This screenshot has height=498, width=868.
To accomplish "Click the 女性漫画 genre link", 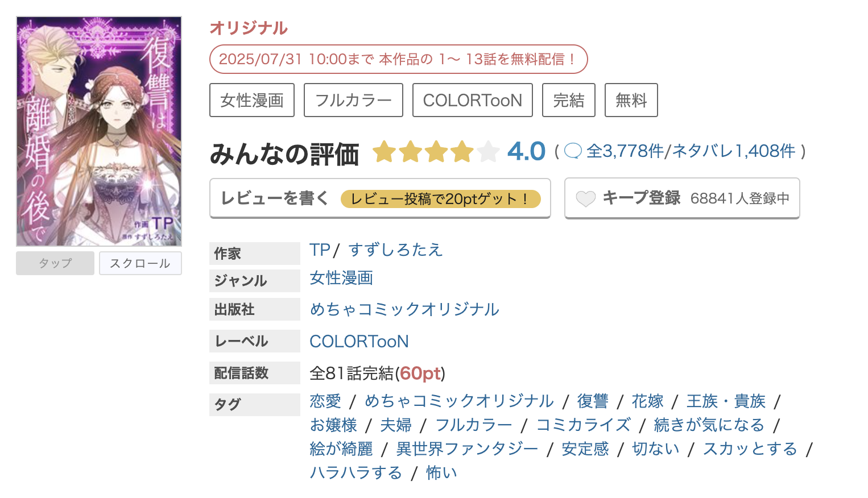I will pos(341,279).
